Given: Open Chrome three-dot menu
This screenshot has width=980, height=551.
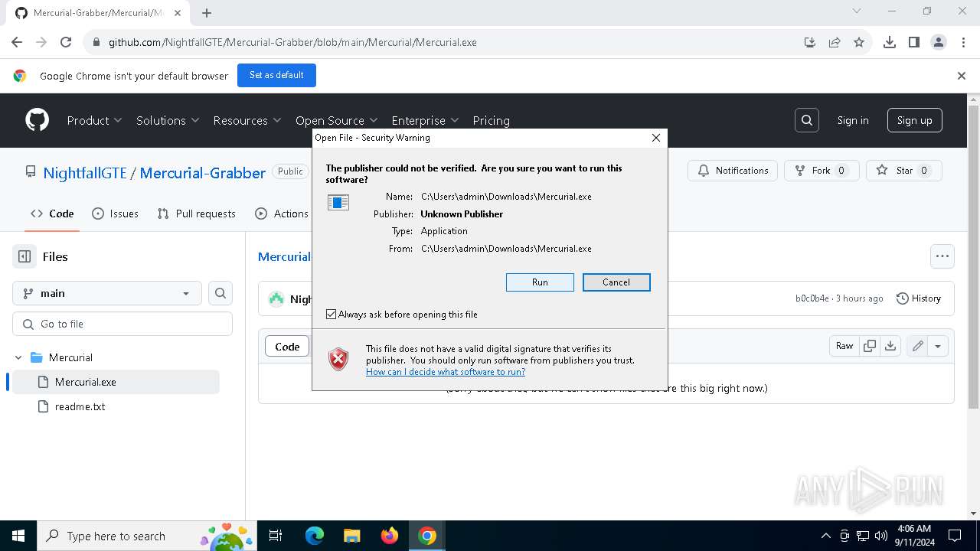Looking at the screenshot, I should (x=963, y=42).
